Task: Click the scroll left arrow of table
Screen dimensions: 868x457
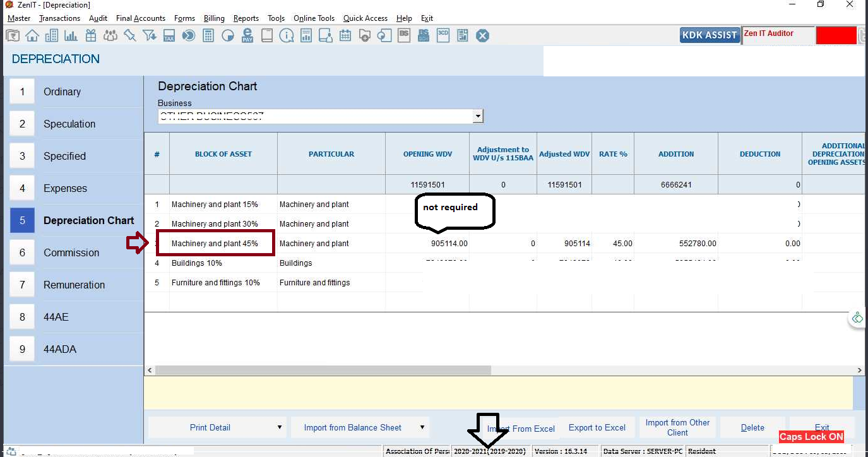Action: pyautogui.click(x=150, y=370)
